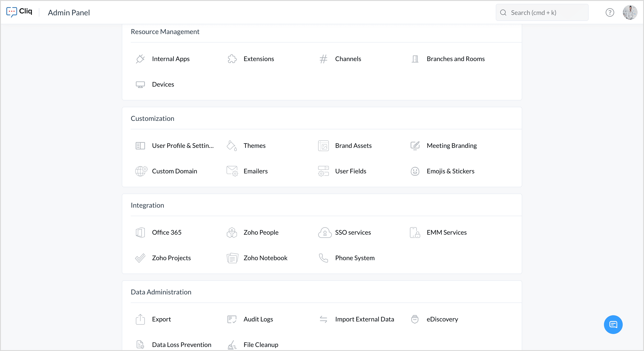Open Phone System settings

pyautogui.click(x=355, y=258)
